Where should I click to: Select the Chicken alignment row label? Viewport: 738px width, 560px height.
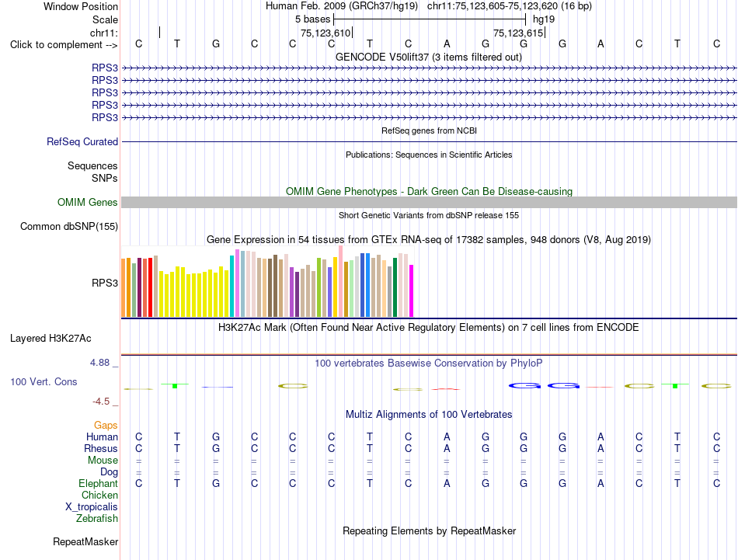coord(99,495)
